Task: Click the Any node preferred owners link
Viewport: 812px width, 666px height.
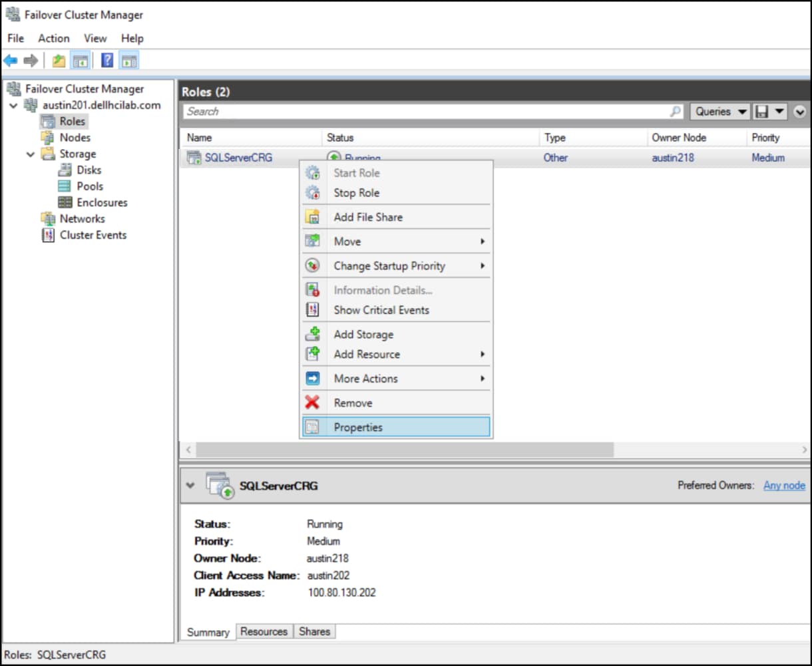Action: click(x=784, y=486)
